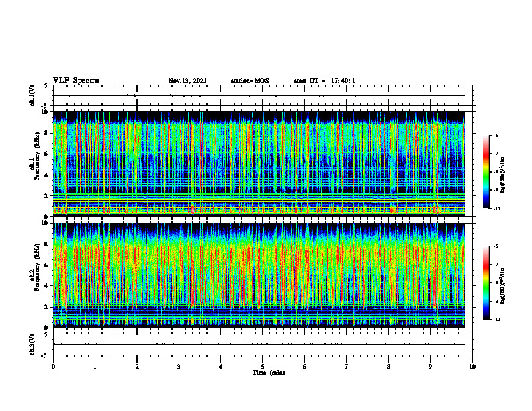This screenshot has width=532, height=411.
Task: Click time axis tick label '2'
Action: (x=137, y=367)
